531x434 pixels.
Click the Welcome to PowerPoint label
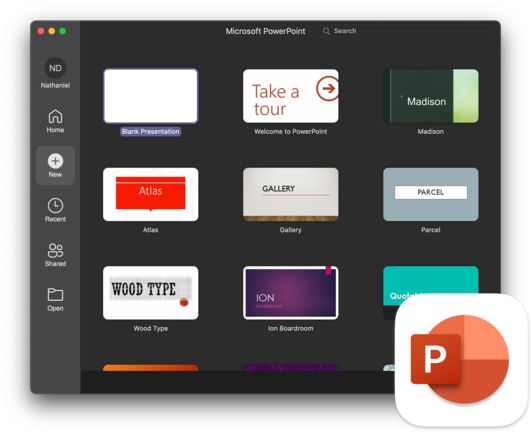(x=291, y=132)
